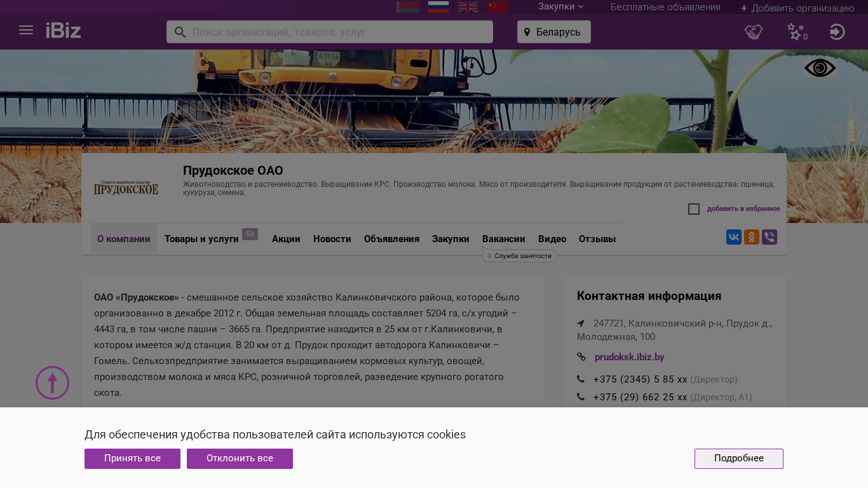Share via Viber icon
Screen dimensions: 868x488
770,237
